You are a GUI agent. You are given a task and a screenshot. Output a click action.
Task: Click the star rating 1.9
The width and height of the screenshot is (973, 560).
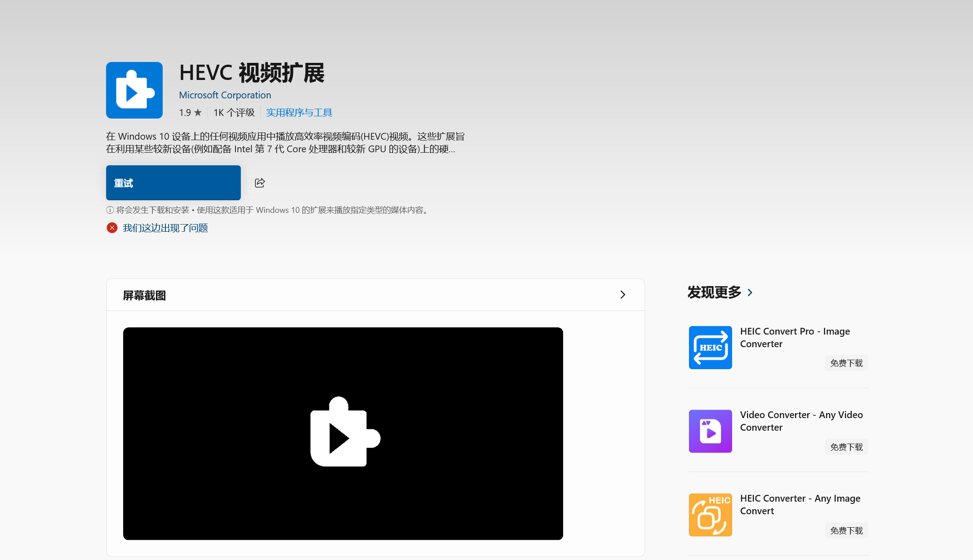[x=190, y=113]
